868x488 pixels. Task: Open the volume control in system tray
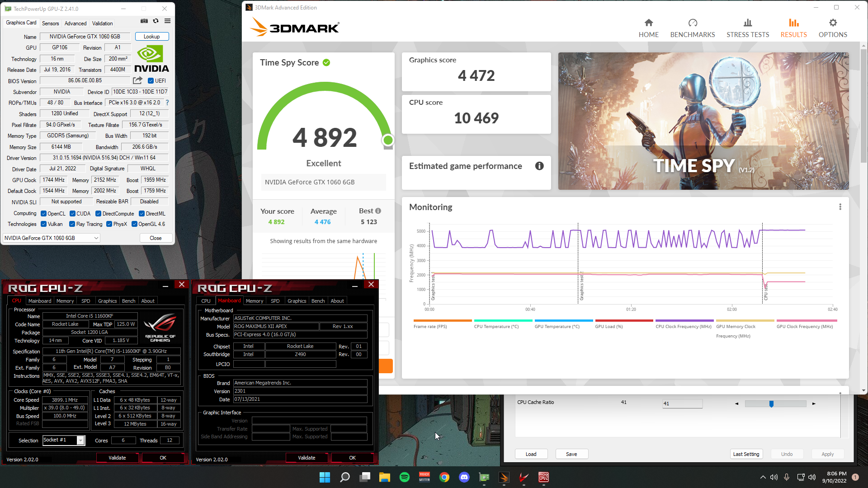tap(812, 477)
